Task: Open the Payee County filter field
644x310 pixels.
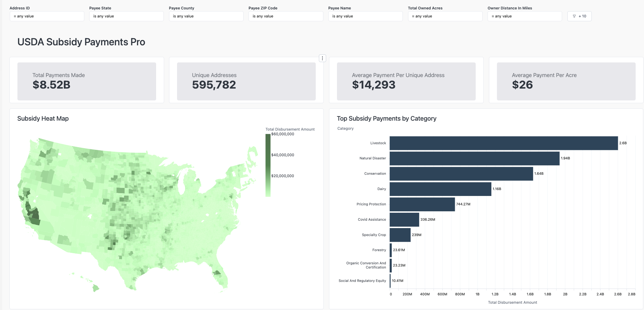Action: [206, 16]
